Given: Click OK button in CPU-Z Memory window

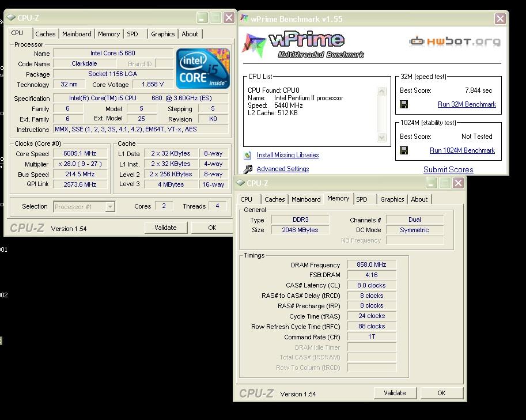Looking at the screenshot, I should coord(441,393).
